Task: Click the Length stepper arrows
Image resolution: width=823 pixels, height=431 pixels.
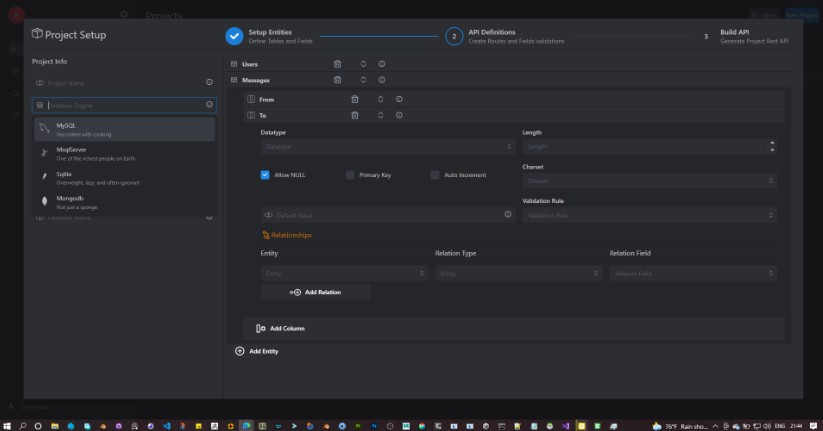Action: click(x=772, y=146)
